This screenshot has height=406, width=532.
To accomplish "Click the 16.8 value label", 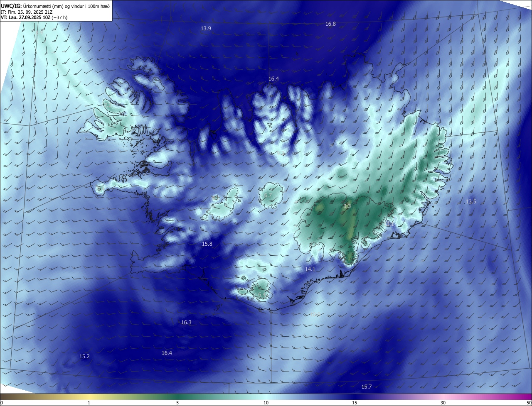I will tap(330, 24).
